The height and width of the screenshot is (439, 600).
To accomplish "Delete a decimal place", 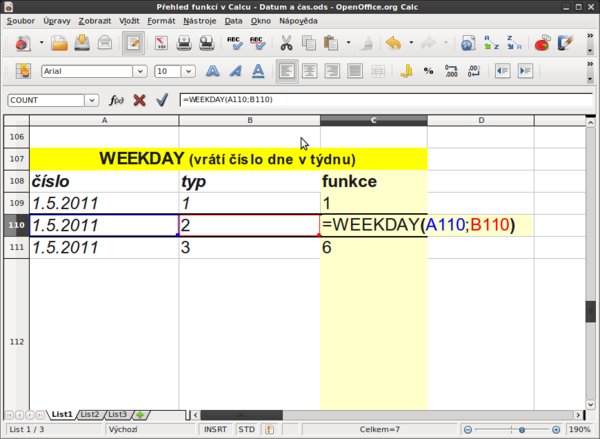I will tap(474, 71).
